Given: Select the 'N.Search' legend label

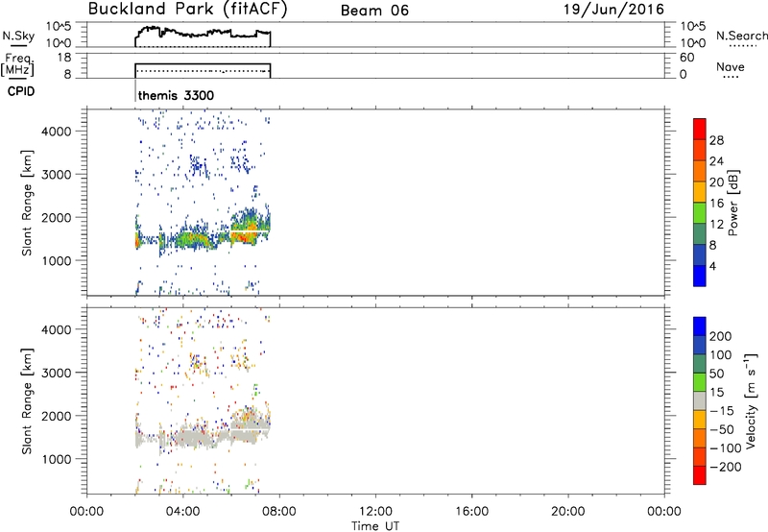Looking at the screenshot, I should tap(741, 36).
